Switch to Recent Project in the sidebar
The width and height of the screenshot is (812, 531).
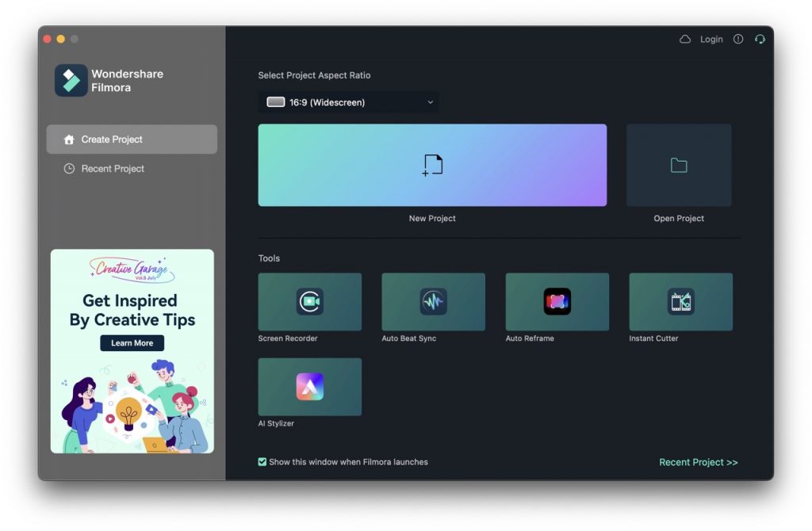click(x=132, y=169)
